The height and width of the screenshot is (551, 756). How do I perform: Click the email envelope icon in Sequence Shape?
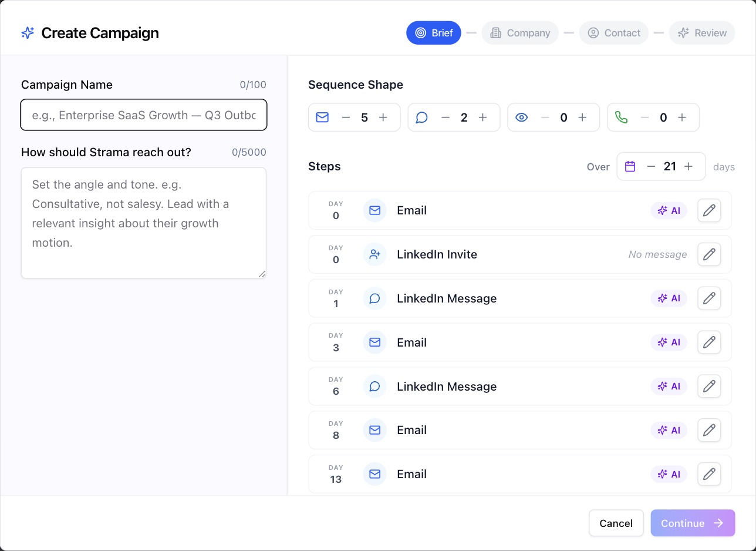pyautogui.click(x=322, y=117)
